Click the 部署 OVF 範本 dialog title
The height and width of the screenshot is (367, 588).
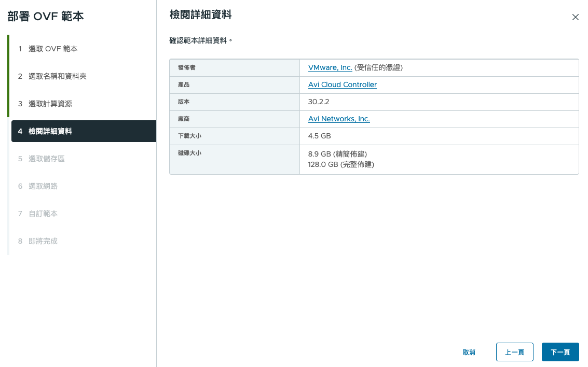click(45, 17)
